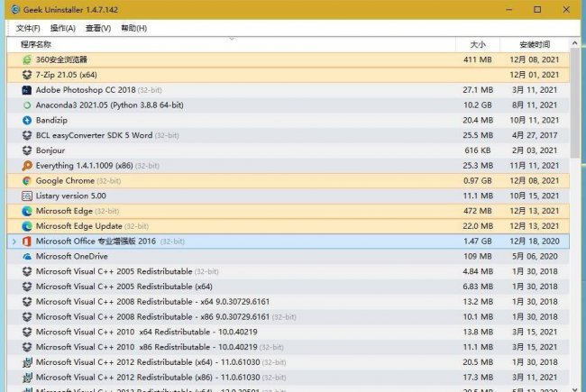Screen dimensions: 586x392
Task: Click the 2月 03, 2021 install date
Action: click(535, 150)
